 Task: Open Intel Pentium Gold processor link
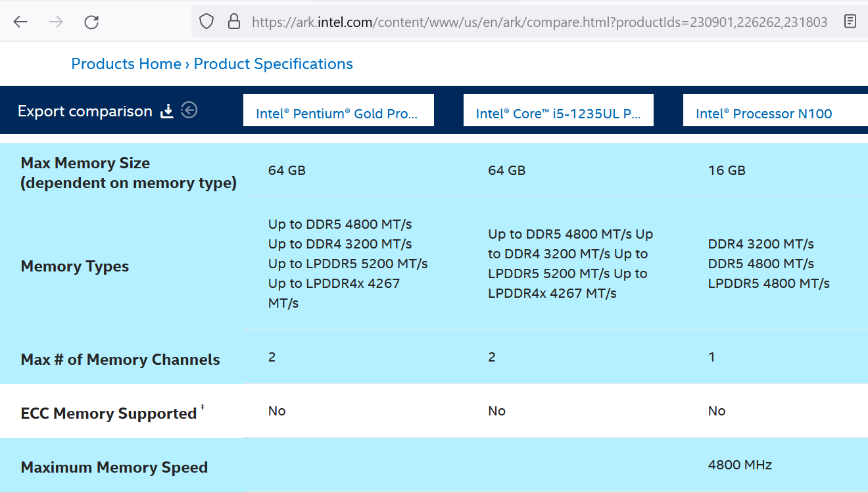pyautogui.click(x=337, y=114)
